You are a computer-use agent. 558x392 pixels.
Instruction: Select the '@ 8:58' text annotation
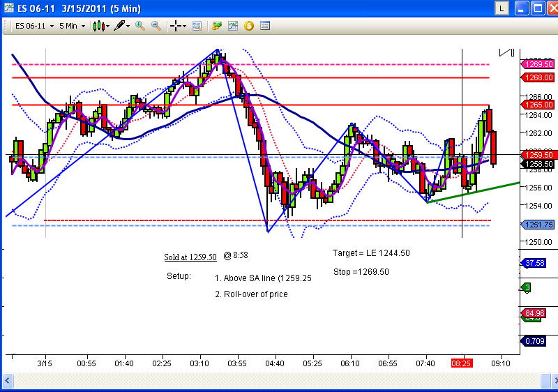coord(236,255)
